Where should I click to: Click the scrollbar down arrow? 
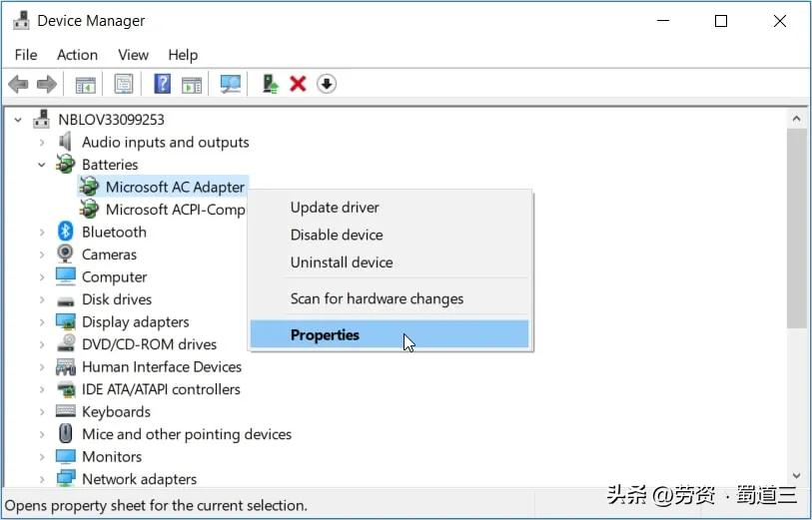tap(796, 476)
